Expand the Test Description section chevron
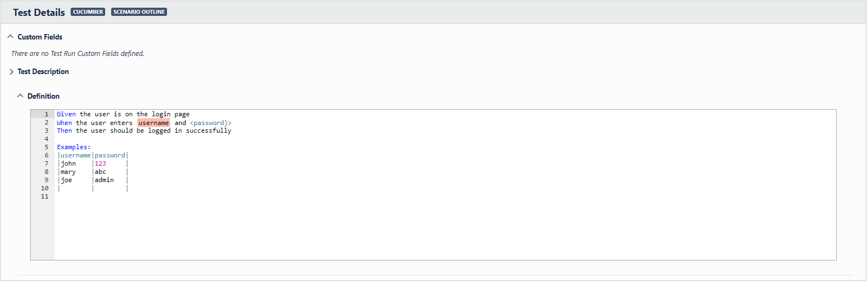 pyautogui.click(x=11, y=72)
